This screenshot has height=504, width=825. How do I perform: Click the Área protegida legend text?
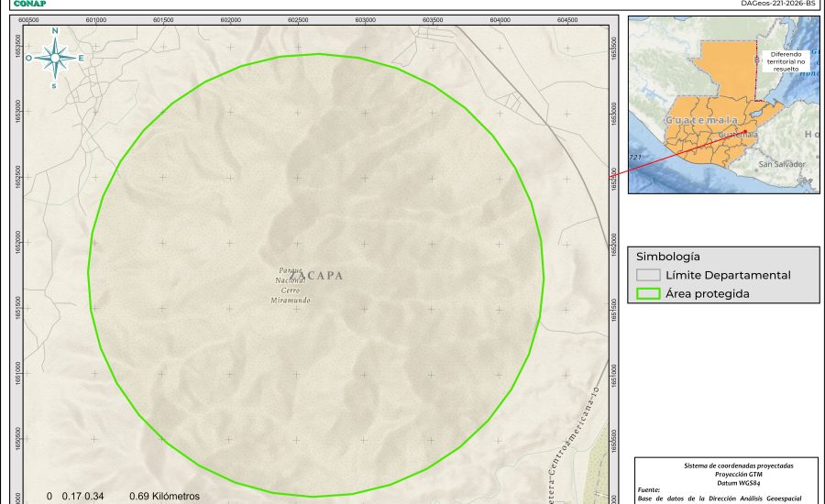pyautogui.click(x=708, y=294)
